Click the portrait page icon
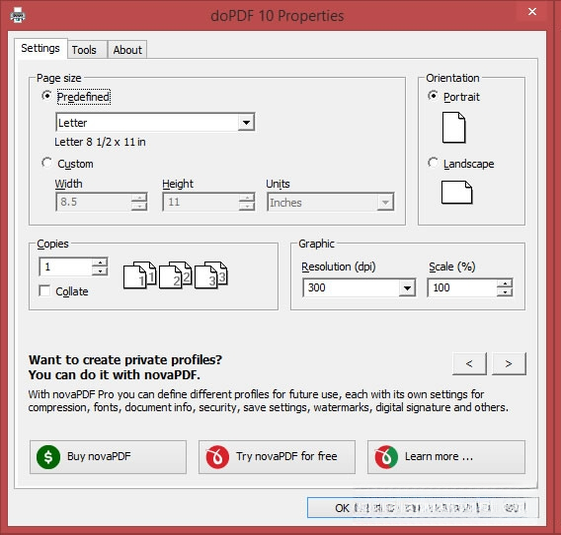The image size is (561, 535). click(454, 128)
